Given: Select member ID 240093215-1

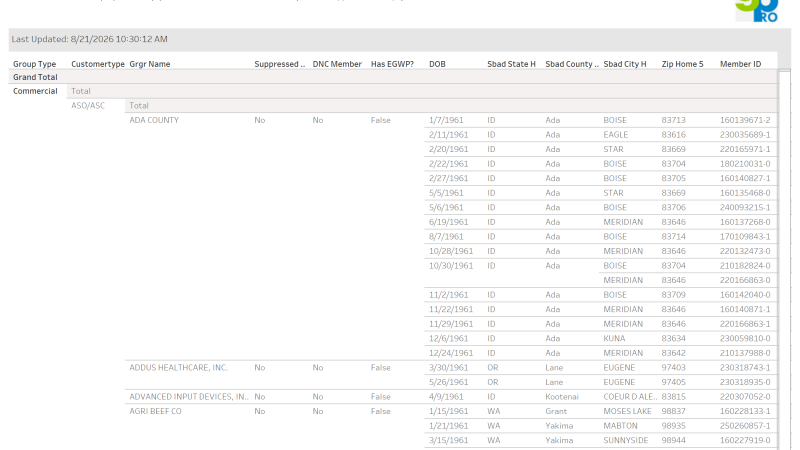Looking at the screenshot, I should [x=745, y=207].
